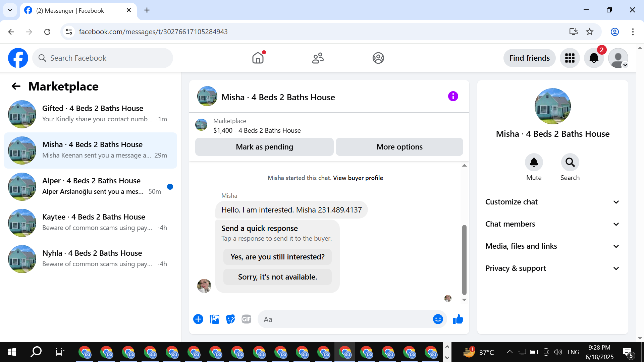Image resolution: width=644 pixels, height=362 pixels.
Task: Open the Chrome profile icon
Action: pos(614,32)
